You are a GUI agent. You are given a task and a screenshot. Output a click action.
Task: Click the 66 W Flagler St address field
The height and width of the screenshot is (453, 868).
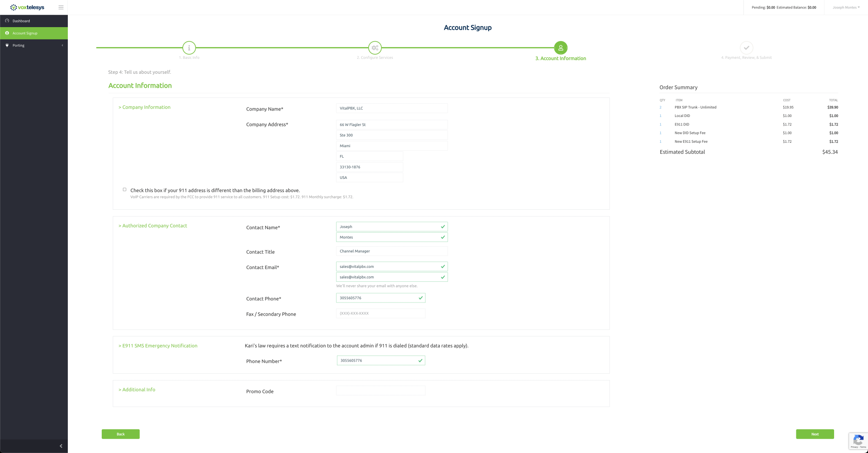tap(392, 125)
